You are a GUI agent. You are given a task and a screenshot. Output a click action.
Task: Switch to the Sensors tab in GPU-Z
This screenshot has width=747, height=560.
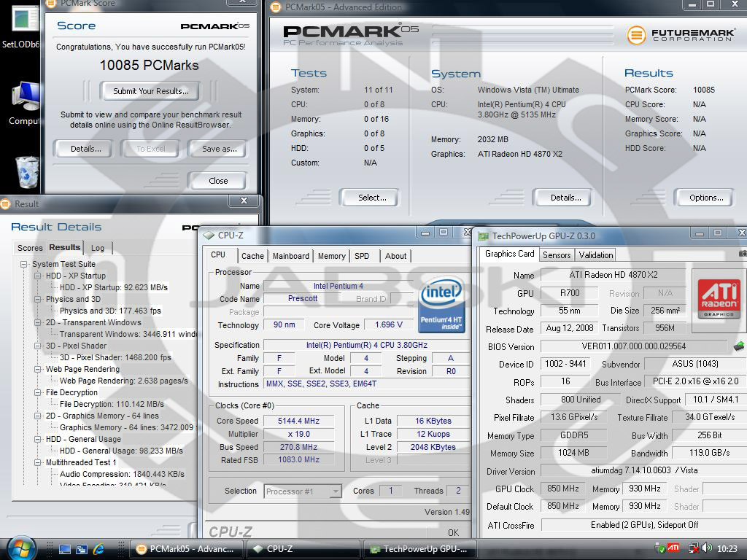pyautogui.click(x=557, y=254)
